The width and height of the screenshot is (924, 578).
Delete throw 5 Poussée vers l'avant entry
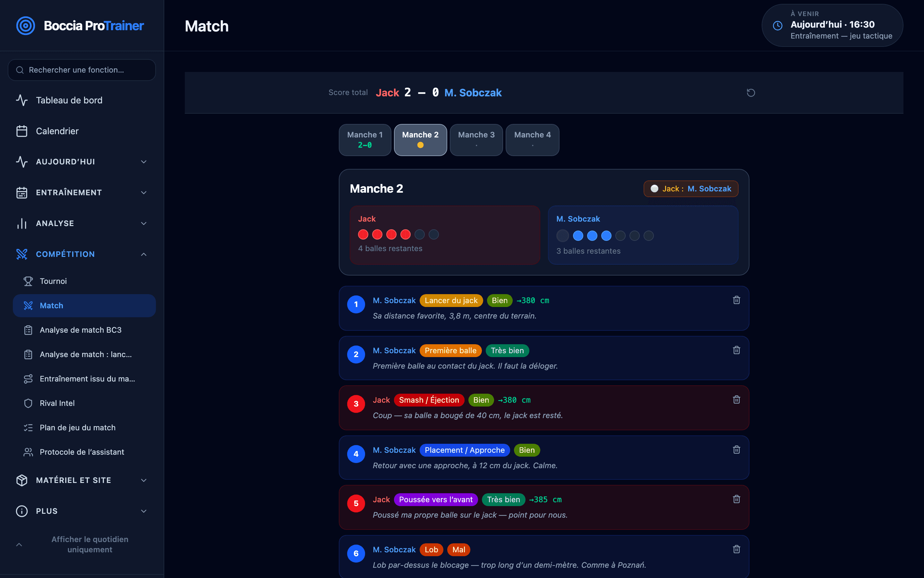[737, 499]
